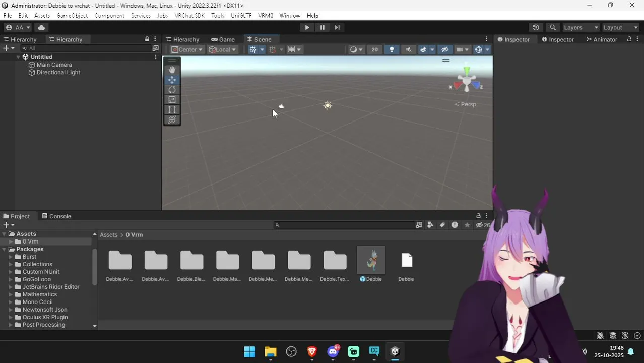Toggle hidden packages visibility count

(x=483, y=225)
